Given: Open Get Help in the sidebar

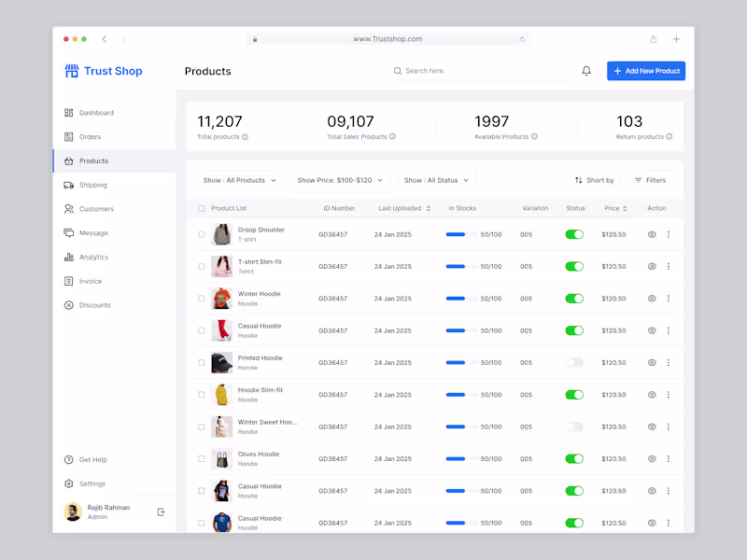Looking at the screenshot, I should (x=114, y=459).
